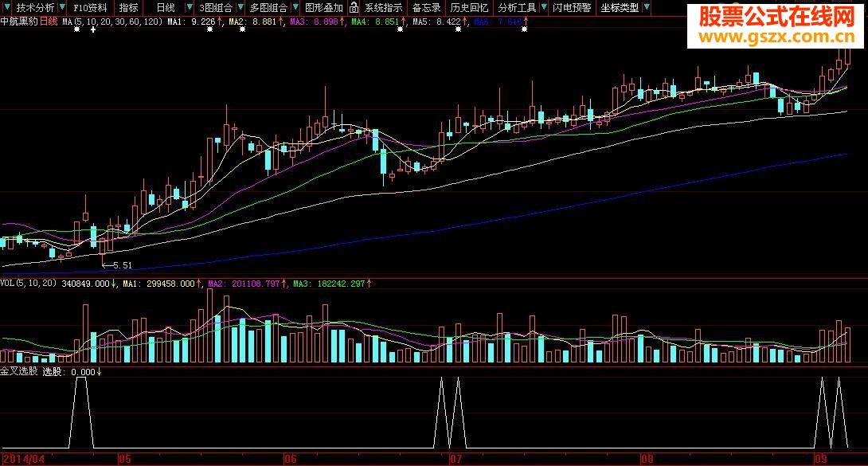Click the 09 month marker on the time axis
Image resolution: width=868 pixels, height=466 pixels.
(822, 459)
